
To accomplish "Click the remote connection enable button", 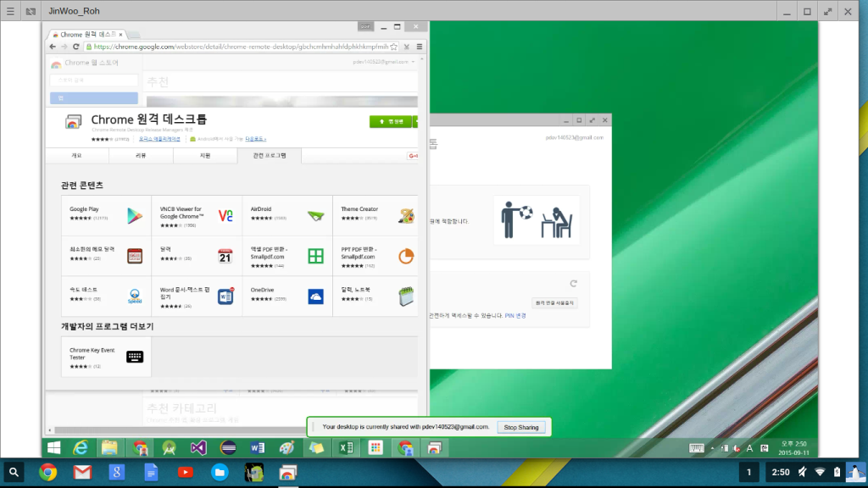I will [x=554, y=303].
